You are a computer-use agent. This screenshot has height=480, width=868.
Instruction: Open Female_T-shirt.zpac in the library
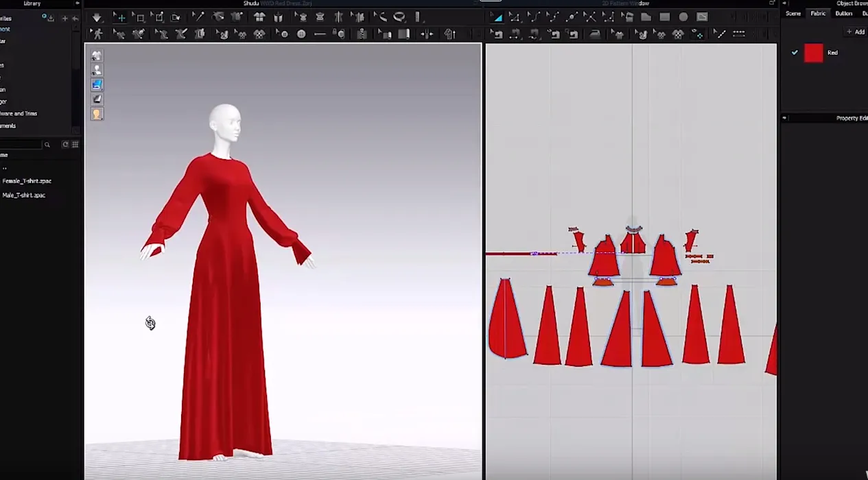point(27,181)
